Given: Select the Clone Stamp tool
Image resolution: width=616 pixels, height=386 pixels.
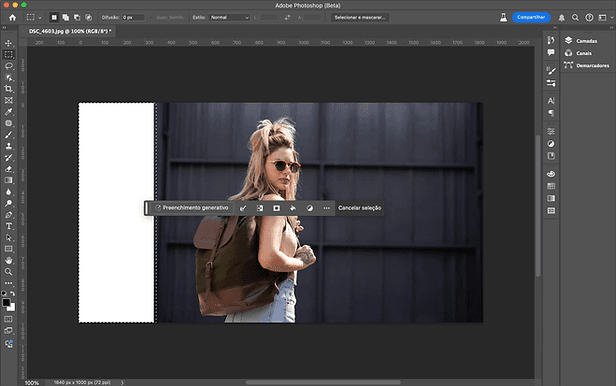Looking at the screenshot, I should 8,146.
